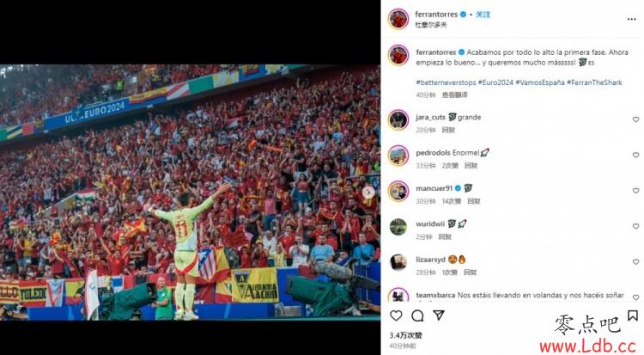View likes count 3.4万次赞
The width and height of the screenshot is (644, 355).
point(406,335)
